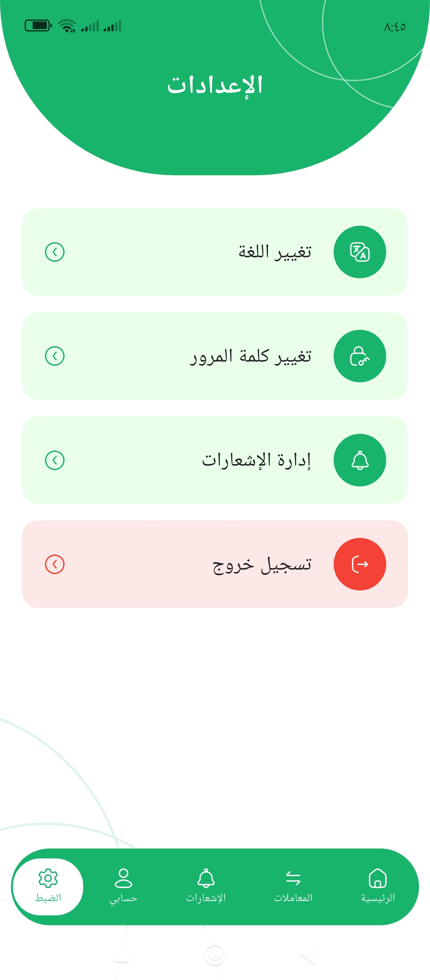Image resolution: width=430 pixels, height=980 pixels.
Task: Switch to the حسابي tab label
Action: coord(123,899)
